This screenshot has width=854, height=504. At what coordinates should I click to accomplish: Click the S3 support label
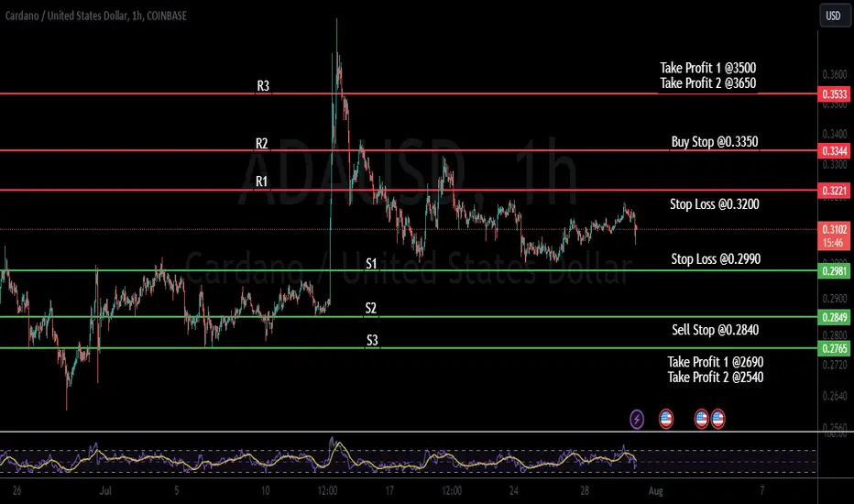click(372, 341)
